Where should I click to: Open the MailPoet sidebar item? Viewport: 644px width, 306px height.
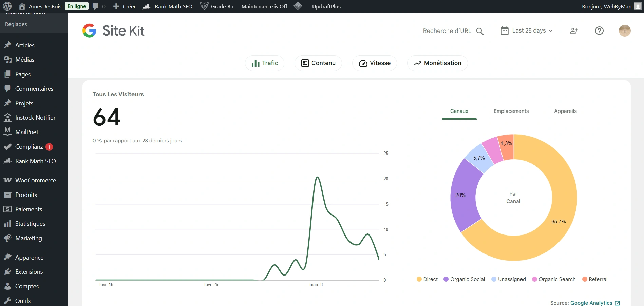point(26,132)
